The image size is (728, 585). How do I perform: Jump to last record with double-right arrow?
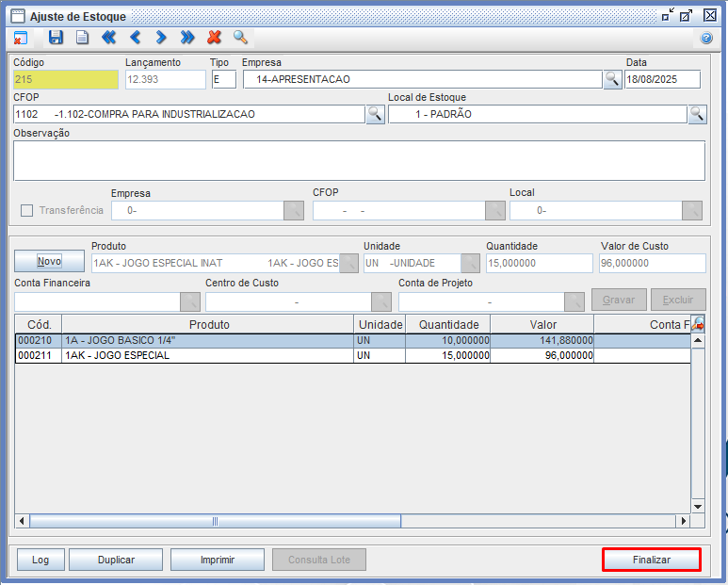[187, 38]
